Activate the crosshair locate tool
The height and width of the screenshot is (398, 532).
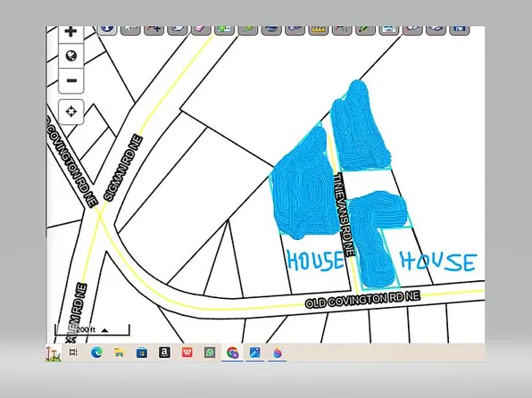point(71,112)
